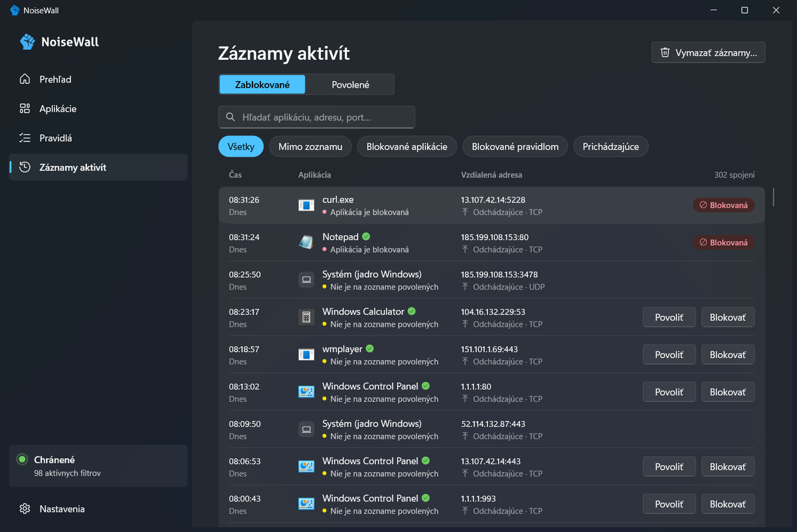The height and width of the screenshot is (532, 797).
Task: Allow wmplayer with Povoliť
Action: point(669,355)
